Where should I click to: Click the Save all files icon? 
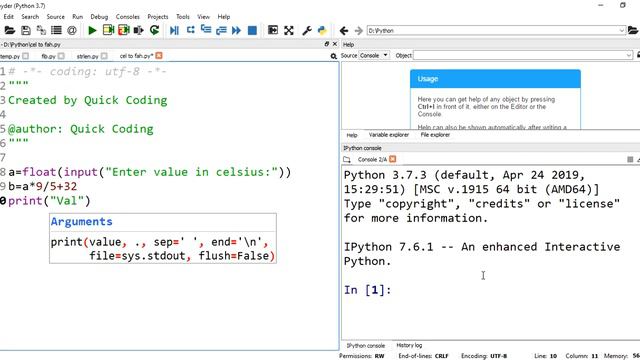coord(41,30)
